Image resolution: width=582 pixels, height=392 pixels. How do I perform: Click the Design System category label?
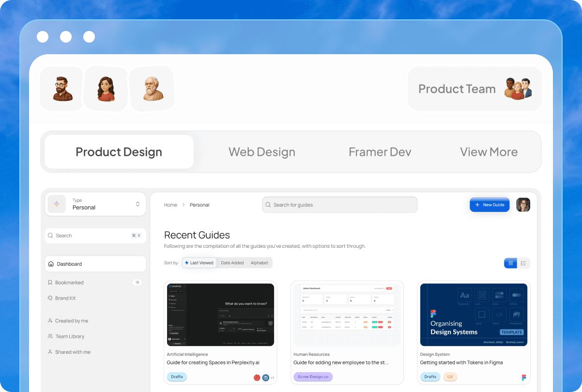pyautogui.click(x=435, y=354)
